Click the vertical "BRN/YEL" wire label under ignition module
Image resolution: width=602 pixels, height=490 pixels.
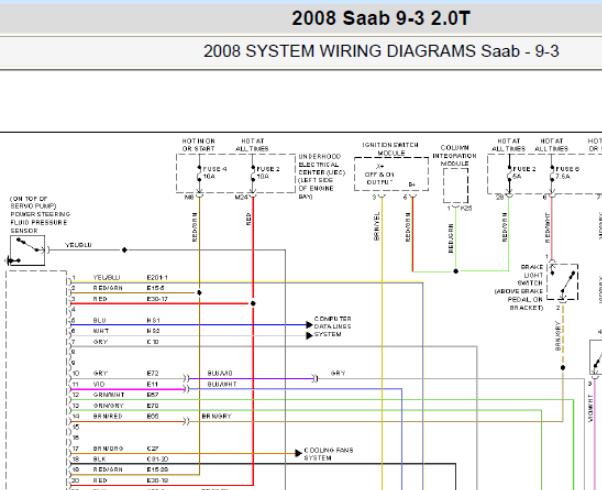point(376,226)
